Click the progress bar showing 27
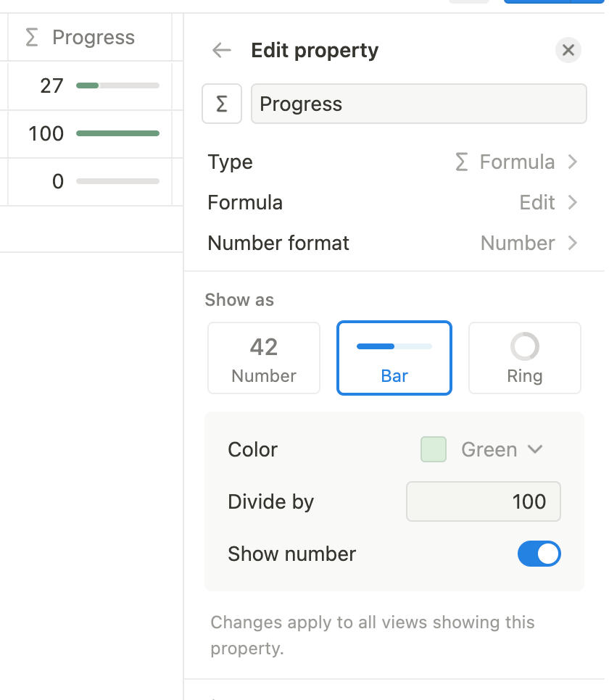The image size is (609, 700). pyautogui.click(x=117, y=86)
